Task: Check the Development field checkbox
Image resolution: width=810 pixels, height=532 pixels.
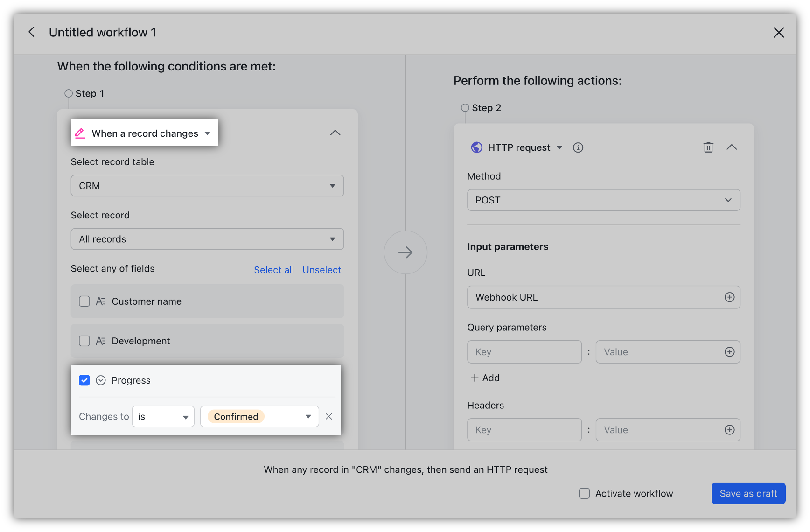Action: tap(84, 341)
